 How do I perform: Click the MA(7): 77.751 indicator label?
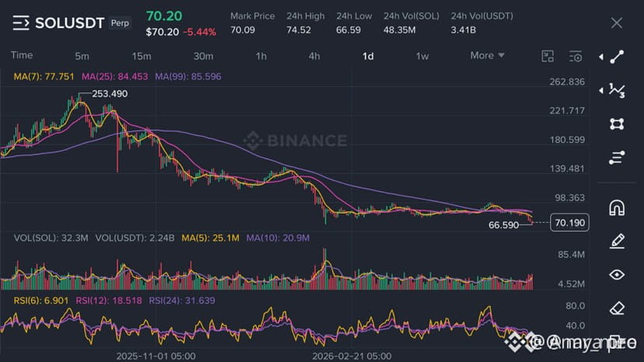[x=44, y=76]
